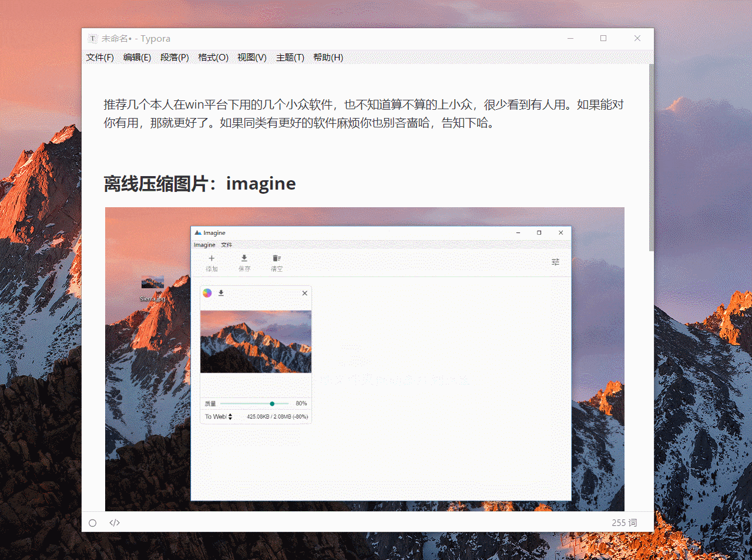Image resolution: width=752 pixels, height=560 pixels.
Task: Click the settings sliders icon in Imagine
Action: [x=555, y=262]
